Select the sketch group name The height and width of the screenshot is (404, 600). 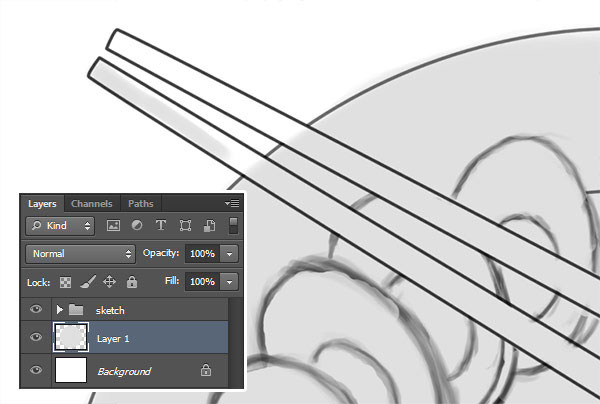pyautogui.click(x=110, y=310)
